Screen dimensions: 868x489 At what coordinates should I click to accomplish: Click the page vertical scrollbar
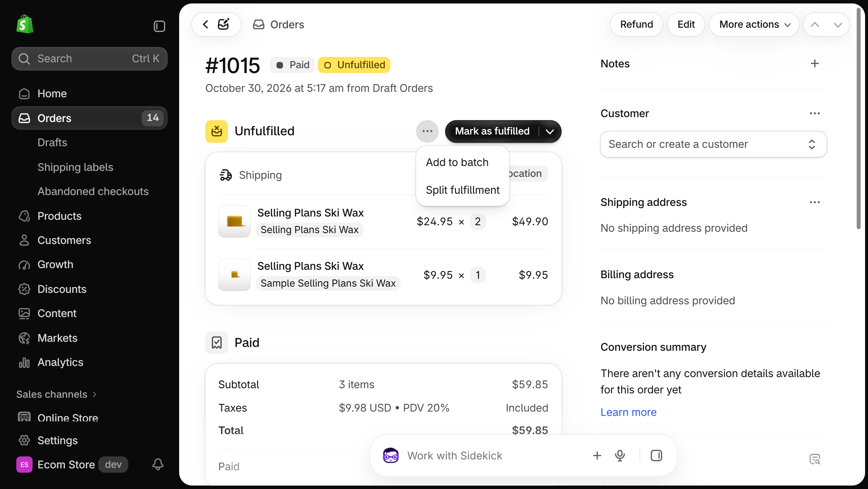click(858, 119)
